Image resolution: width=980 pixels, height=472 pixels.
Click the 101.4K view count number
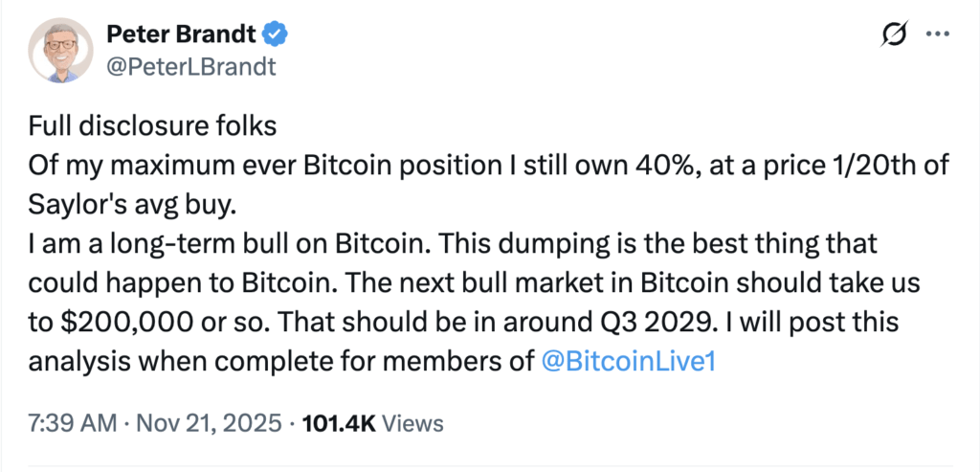(340, 423)
